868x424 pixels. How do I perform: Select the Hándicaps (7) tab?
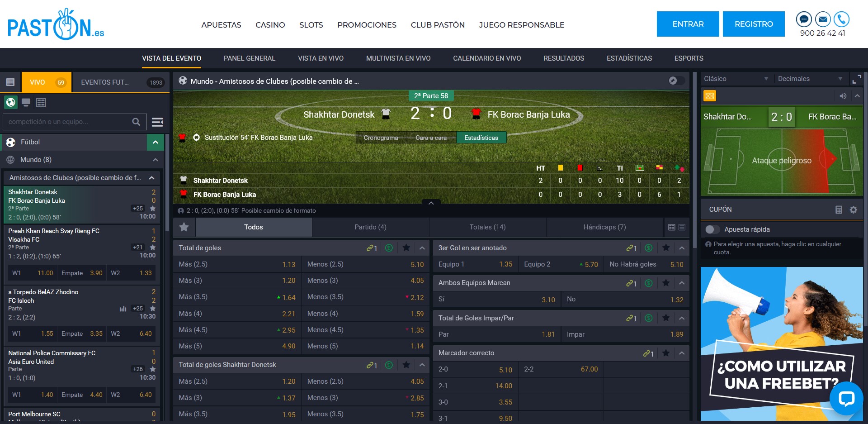click(604, 227)
